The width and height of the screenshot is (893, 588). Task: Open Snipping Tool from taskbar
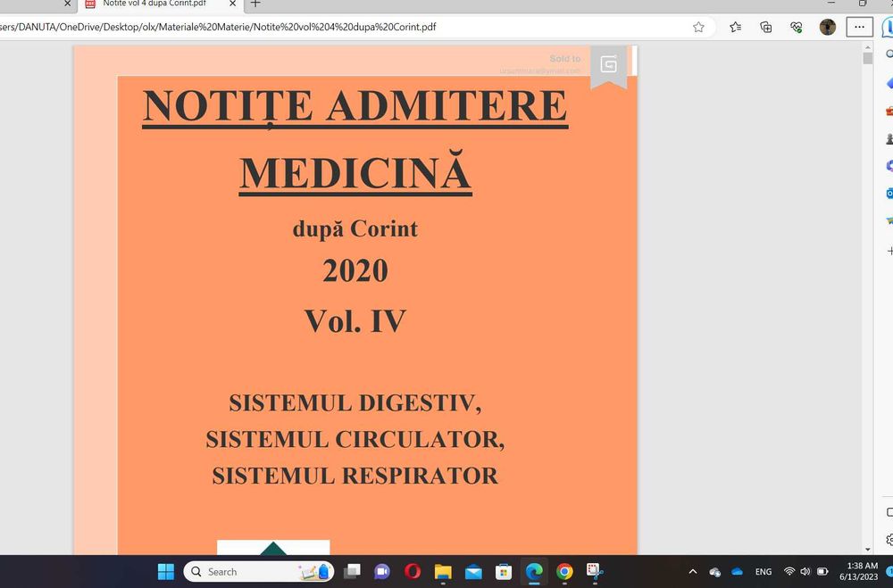coord(595,571)
